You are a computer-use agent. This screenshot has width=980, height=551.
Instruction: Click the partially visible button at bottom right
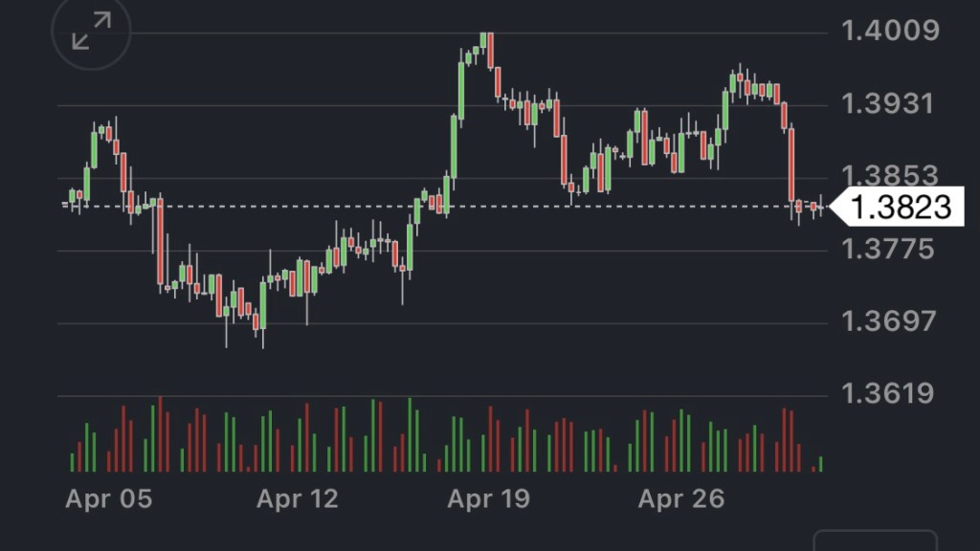click(x=875, y=540)
